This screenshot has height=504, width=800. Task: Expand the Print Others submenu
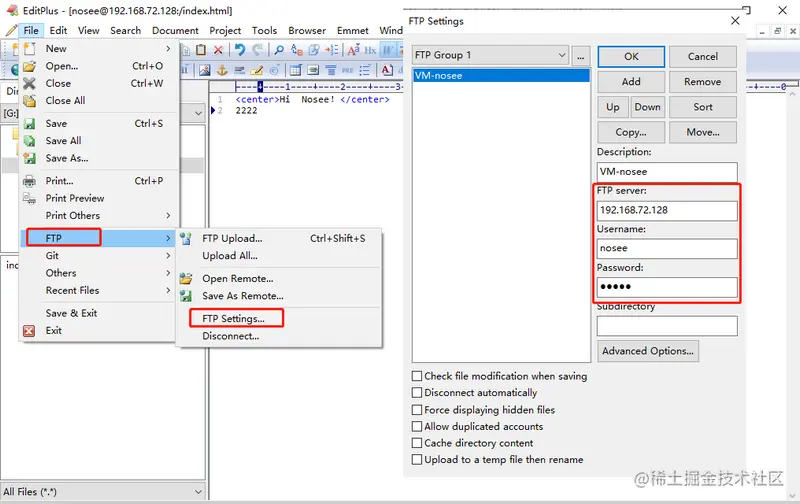99,215
